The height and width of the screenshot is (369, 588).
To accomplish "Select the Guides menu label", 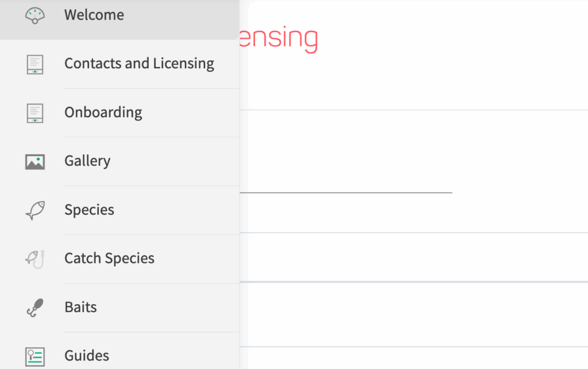I will tap(87, 356).
